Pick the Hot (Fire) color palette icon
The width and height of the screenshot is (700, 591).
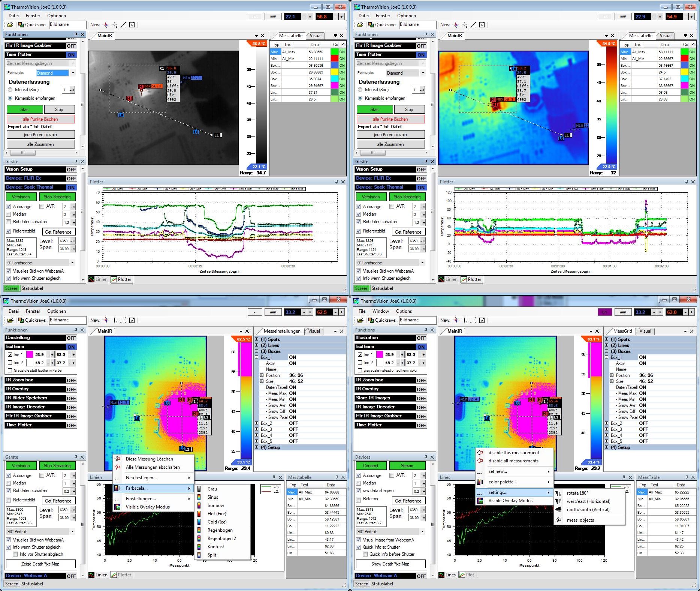click(x=199, y=514)
